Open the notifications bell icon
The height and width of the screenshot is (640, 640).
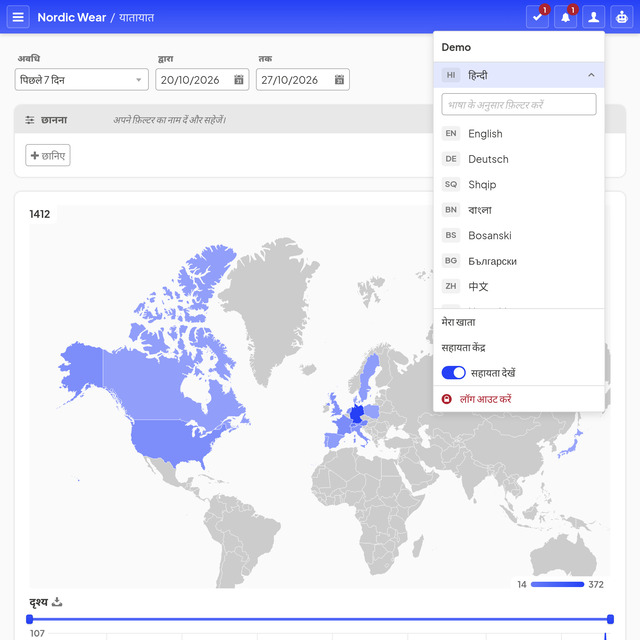point(565,17)
